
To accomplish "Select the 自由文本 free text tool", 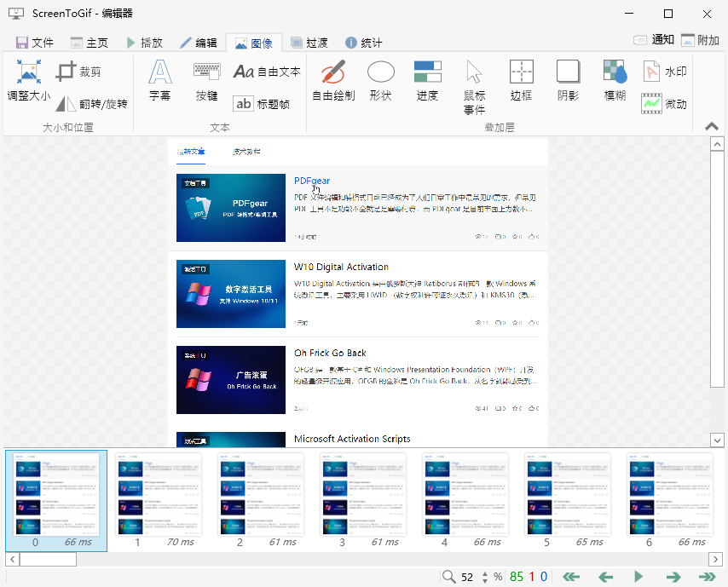I will [267, 72].
